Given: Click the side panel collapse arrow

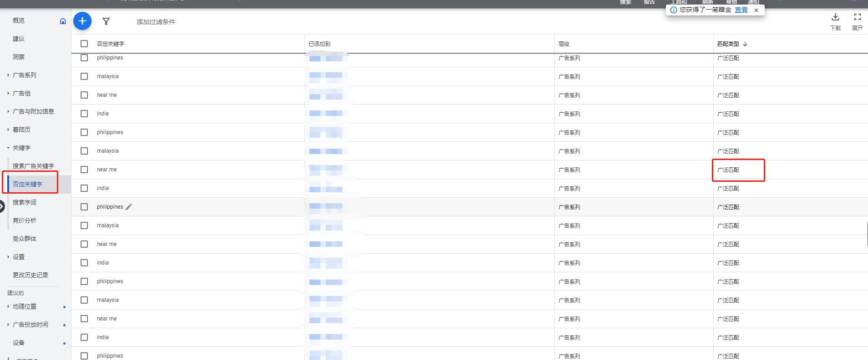Looking at the screenshot, I should (x=2, y=206).
